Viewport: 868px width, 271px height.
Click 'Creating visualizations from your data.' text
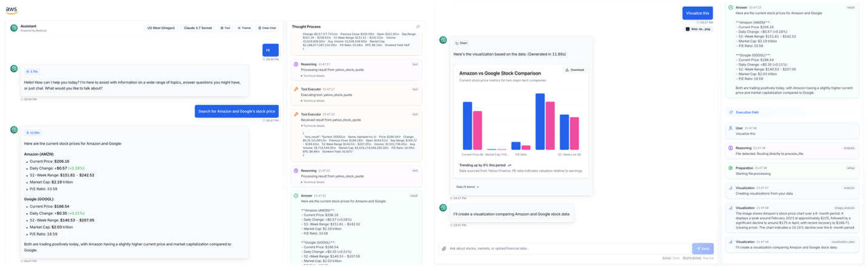pyautogui.click(x=764, y=194)
